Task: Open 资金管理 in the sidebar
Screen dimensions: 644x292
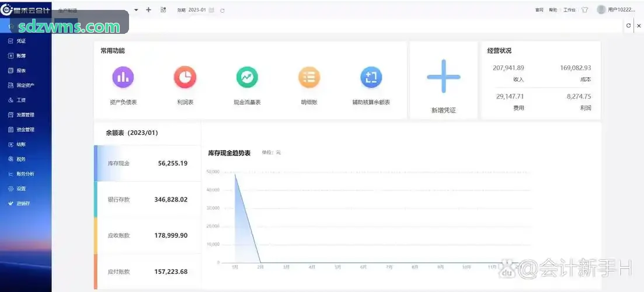Action: click(x=26, y=130)
